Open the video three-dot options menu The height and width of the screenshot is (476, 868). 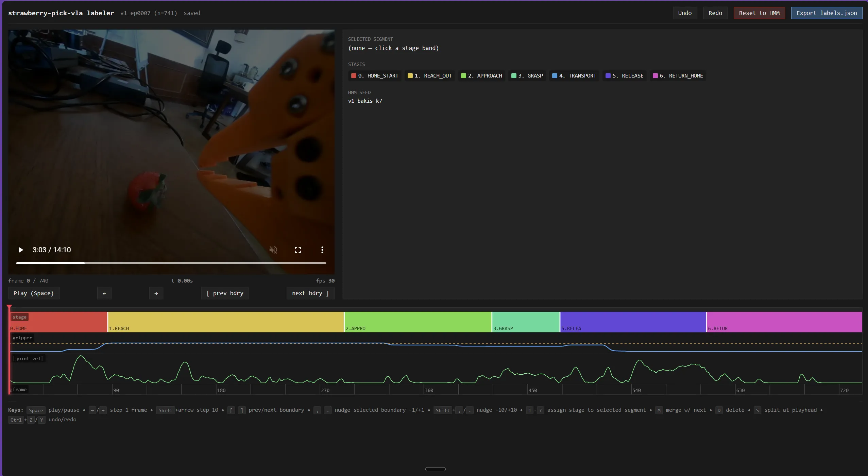(x=322, y=250)
